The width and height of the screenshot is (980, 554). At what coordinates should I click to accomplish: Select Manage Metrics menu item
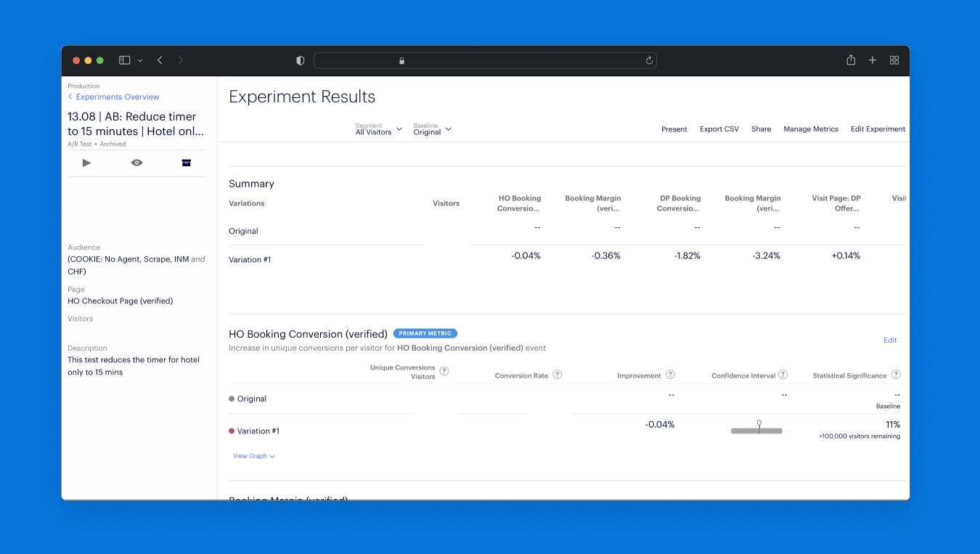point(811,129)
